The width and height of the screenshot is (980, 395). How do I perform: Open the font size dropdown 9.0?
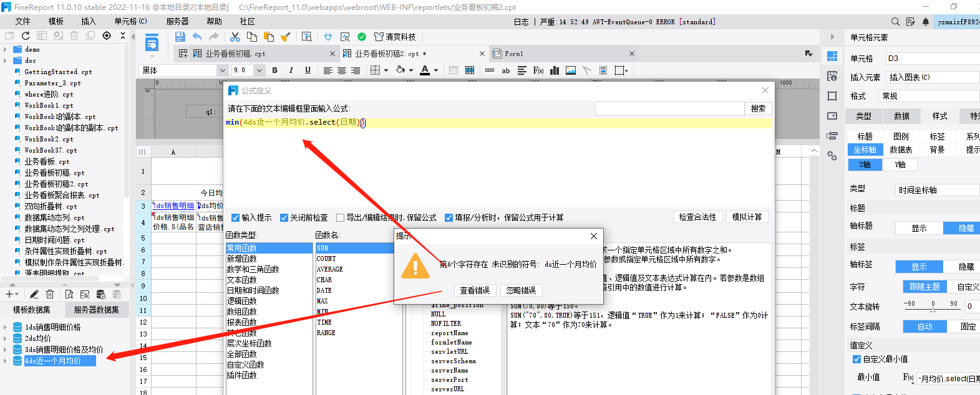pos(260,70)
